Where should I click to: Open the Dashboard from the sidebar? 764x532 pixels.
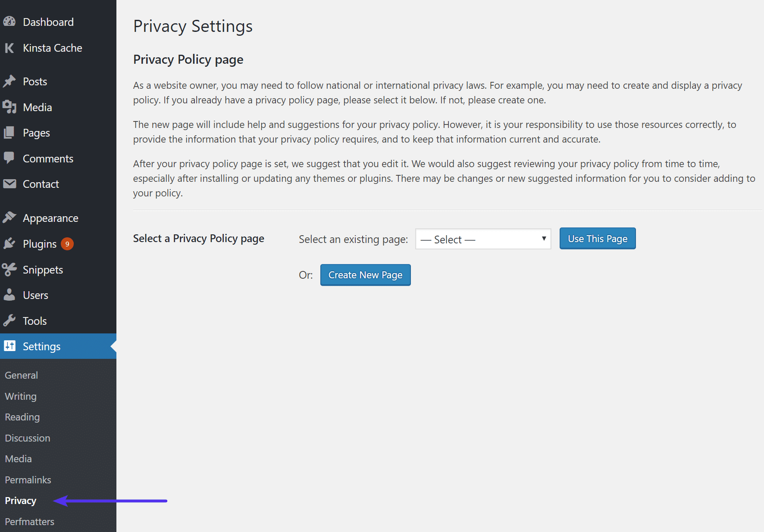pyautogui.click(x=9, y=22)
